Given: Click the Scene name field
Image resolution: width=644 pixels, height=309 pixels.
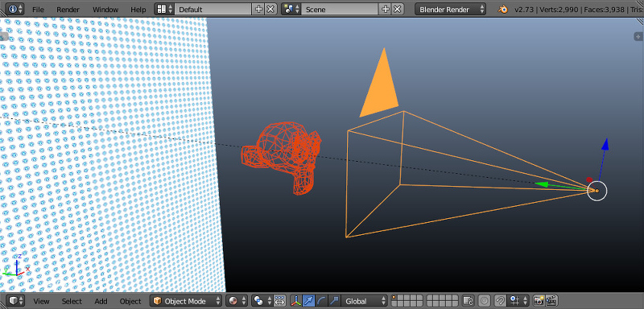Looking at the screenshot, I should [340, 9].
